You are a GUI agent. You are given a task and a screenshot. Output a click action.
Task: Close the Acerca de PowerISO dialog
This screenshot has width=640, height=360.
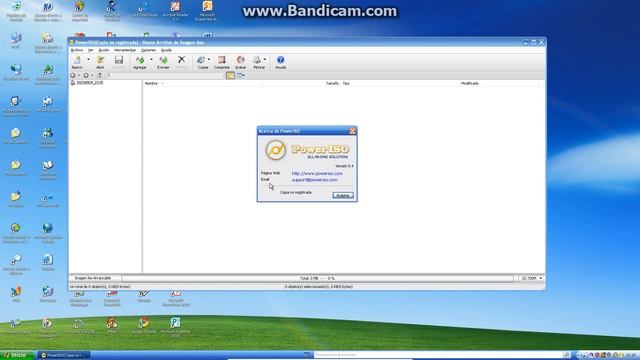[x=353, y=131]
